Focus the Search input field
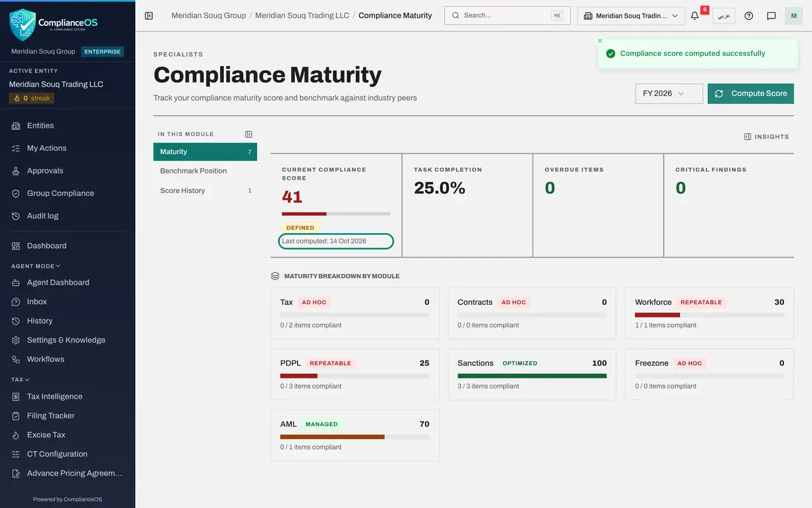Screen dimensions: 812x508 [x=507, y=15]
